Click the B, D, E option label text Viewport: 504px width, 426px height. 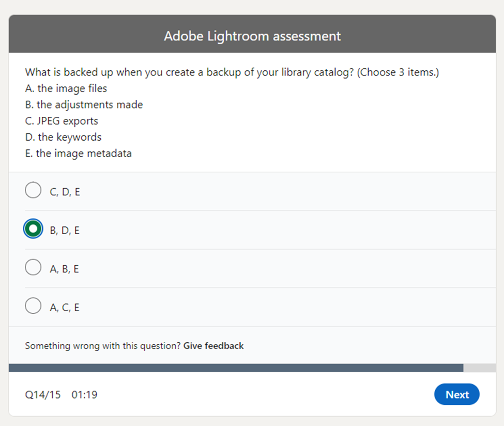(65, 230)
